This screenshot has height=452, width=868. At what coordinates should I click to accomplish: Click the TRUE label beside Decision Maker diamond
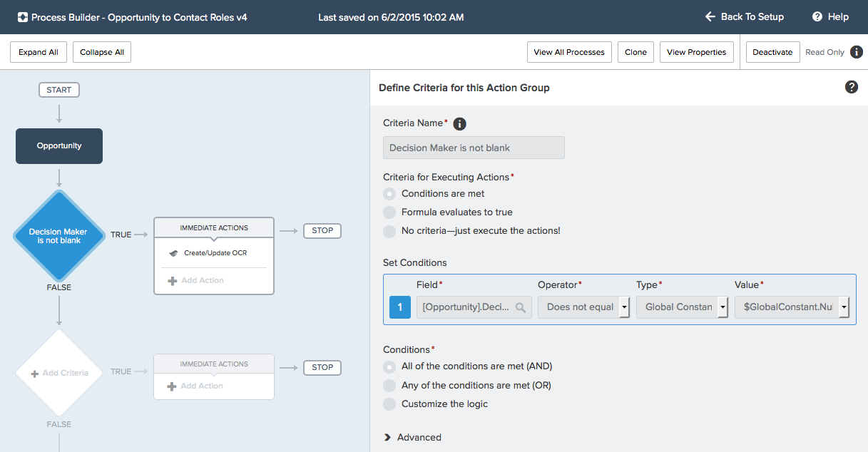click(x=121, y=235)
